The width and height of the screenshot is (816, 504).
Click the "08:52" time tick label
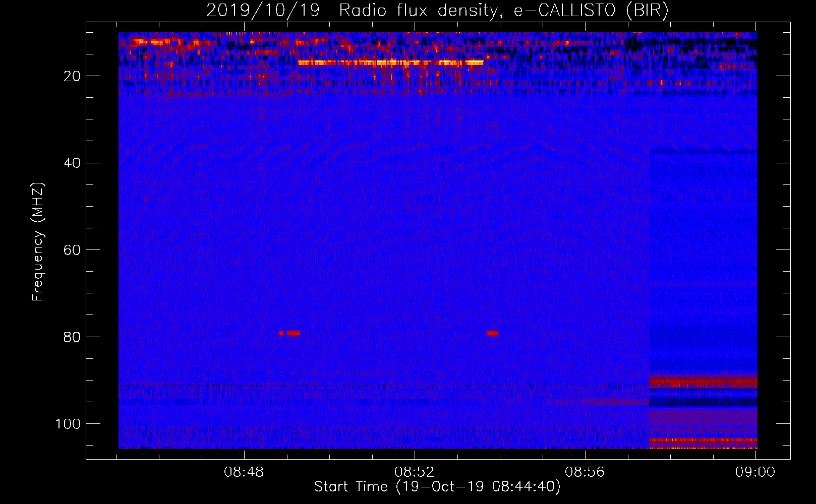tap(415, 472)
